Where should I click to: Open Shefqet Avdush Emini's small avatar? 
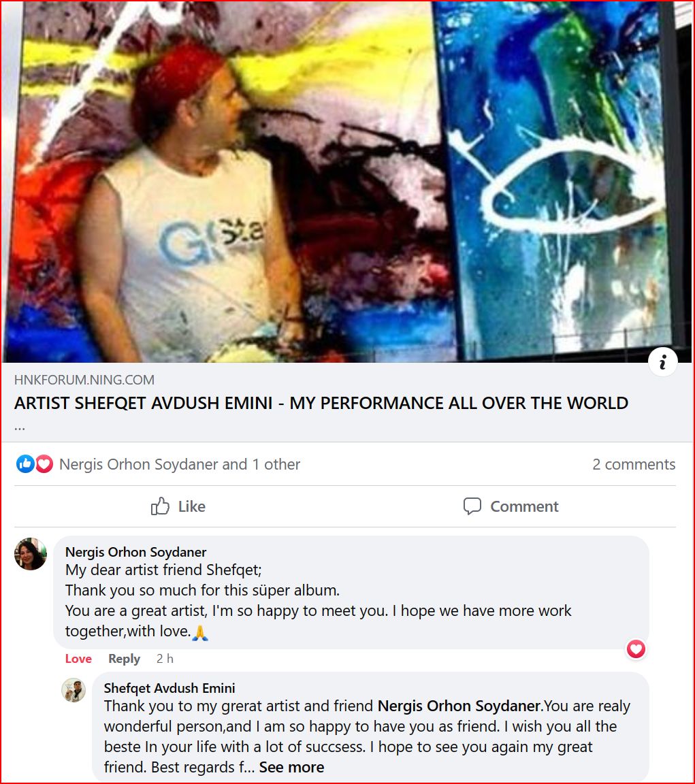pyautogui.click(x=74, y=691)
